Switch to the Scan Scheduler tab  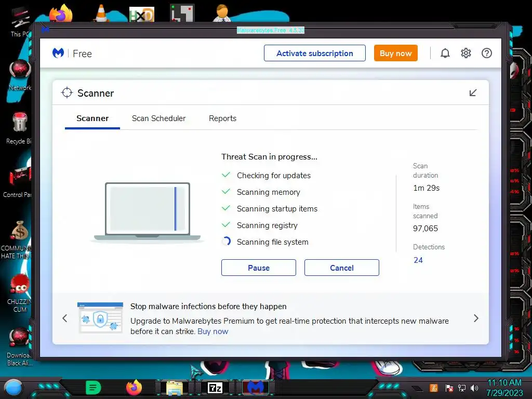tap(159, 118)
